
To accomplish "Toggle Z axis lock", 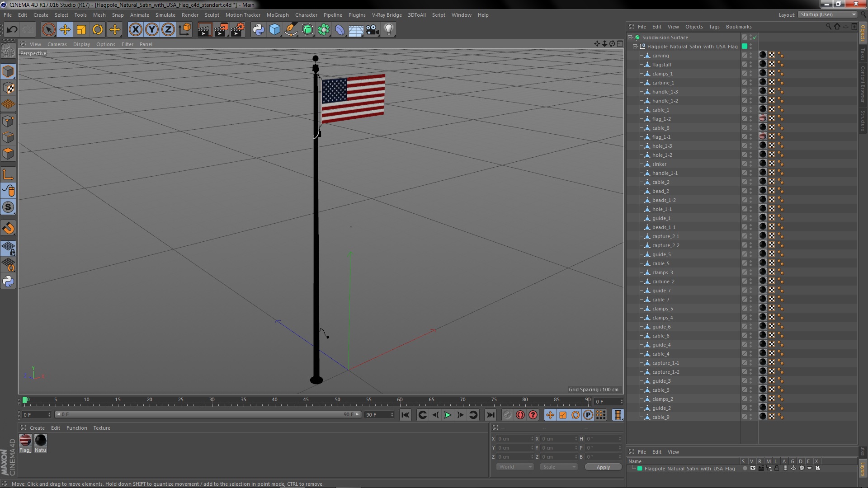I will point(168,30).
